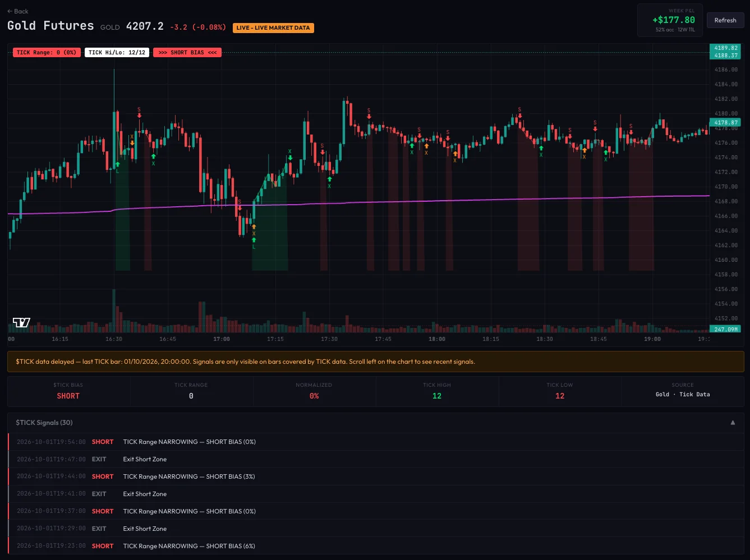Screen dimensions: 750x560
Task: Click the 4168.00 price axis label
Action: point(726,201)
